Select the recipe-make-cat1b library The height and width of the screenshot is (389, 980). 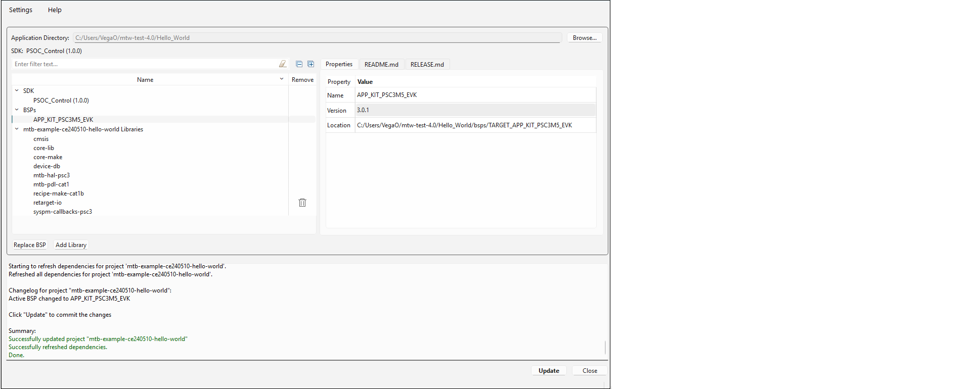(x=59, y=193)
